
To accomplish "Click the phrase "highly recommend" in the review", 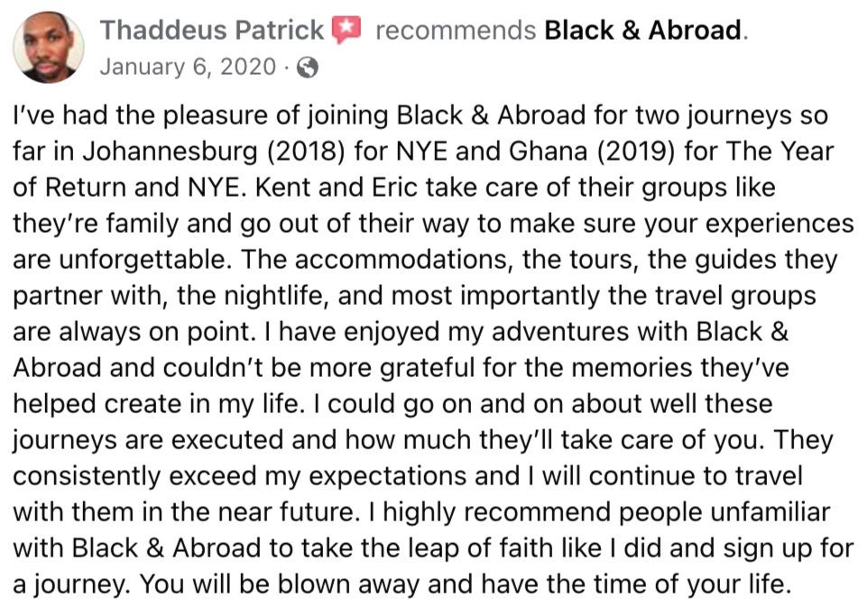I will (x=498, y=512).
